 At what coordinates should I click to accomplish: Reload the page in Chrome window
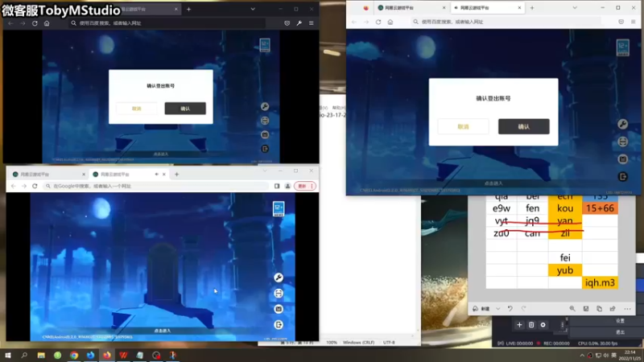coord(35,186)
